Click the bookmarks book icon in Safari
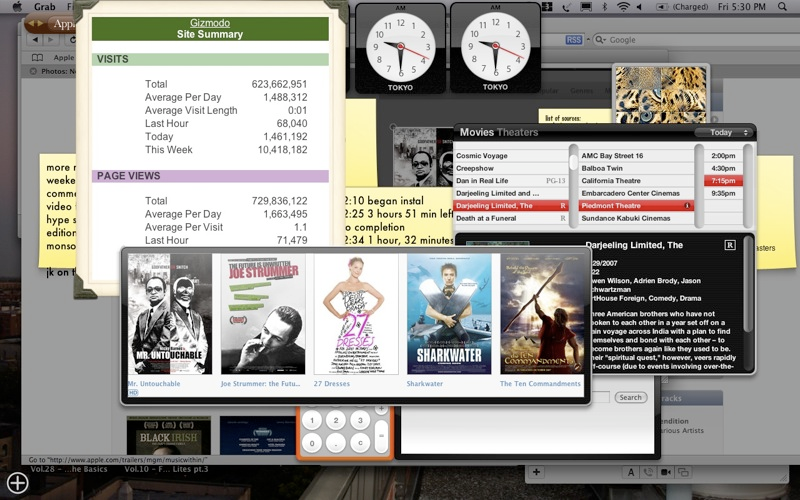This screenshot has width=800, height=500. (37, 57)
